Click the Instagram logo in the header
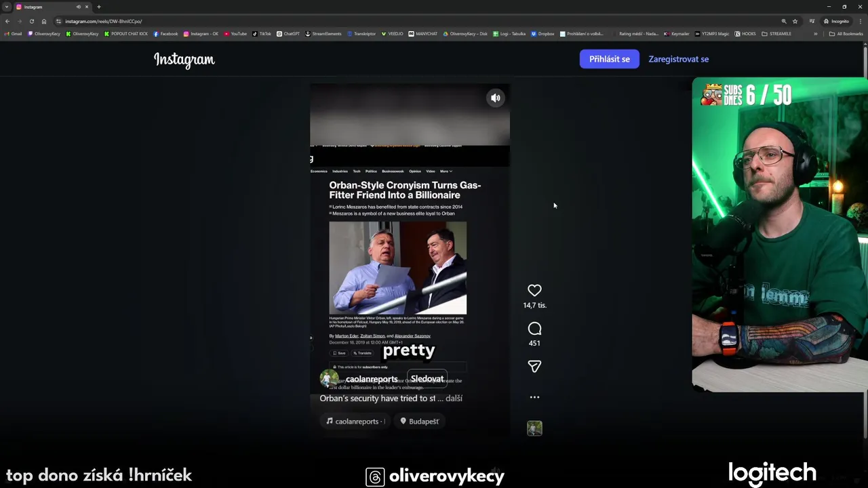The width and height of the screenshot is (868, 488). coord(184,60)
